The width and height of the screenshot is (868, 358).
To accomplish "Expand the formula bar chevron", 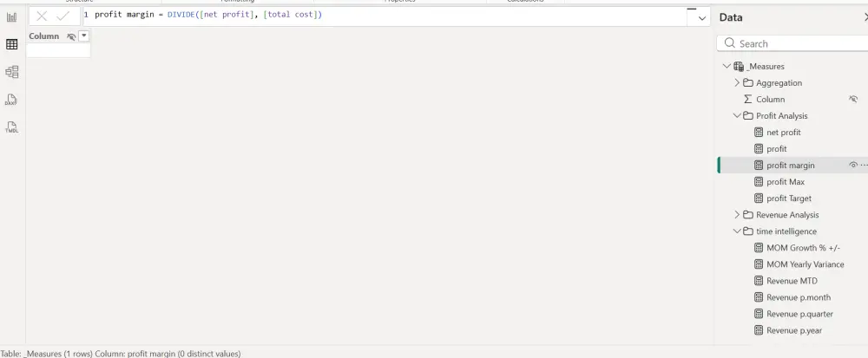I will (702, 17).
